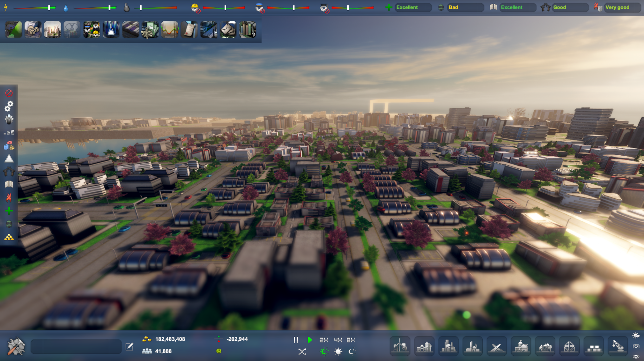Open the statistics line graph icon
Viewport: 644px width, 361px height.
170,29
